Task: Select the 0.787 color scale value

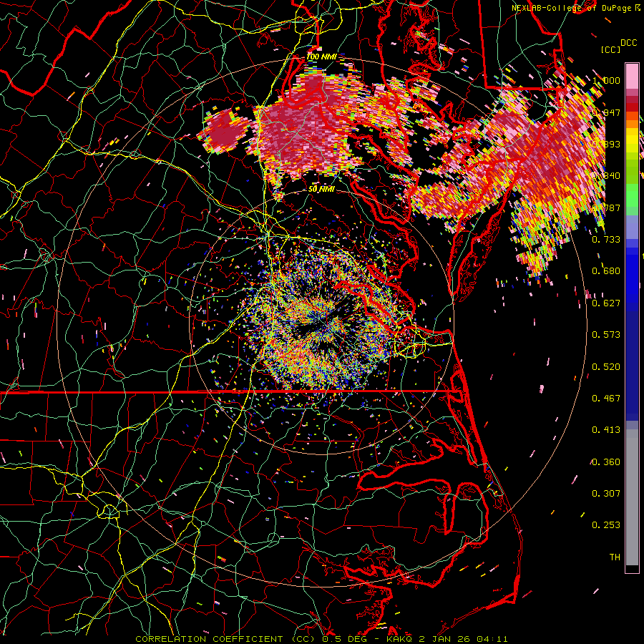Action: [606, 208]
